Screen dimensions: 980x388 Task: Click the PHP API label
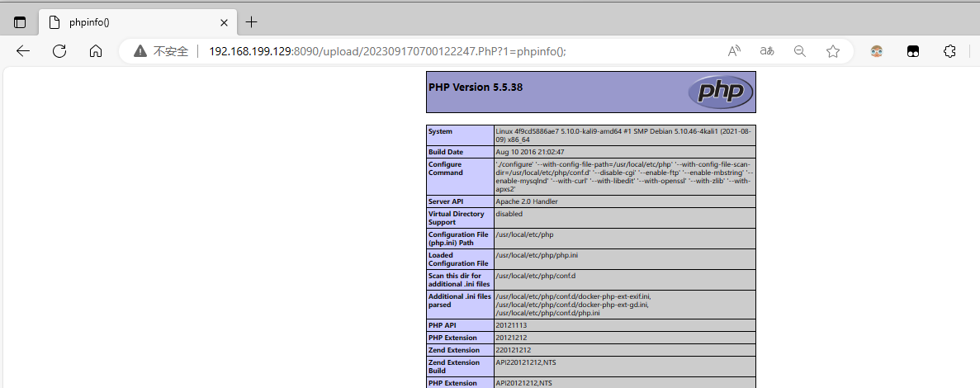(460, 325)
